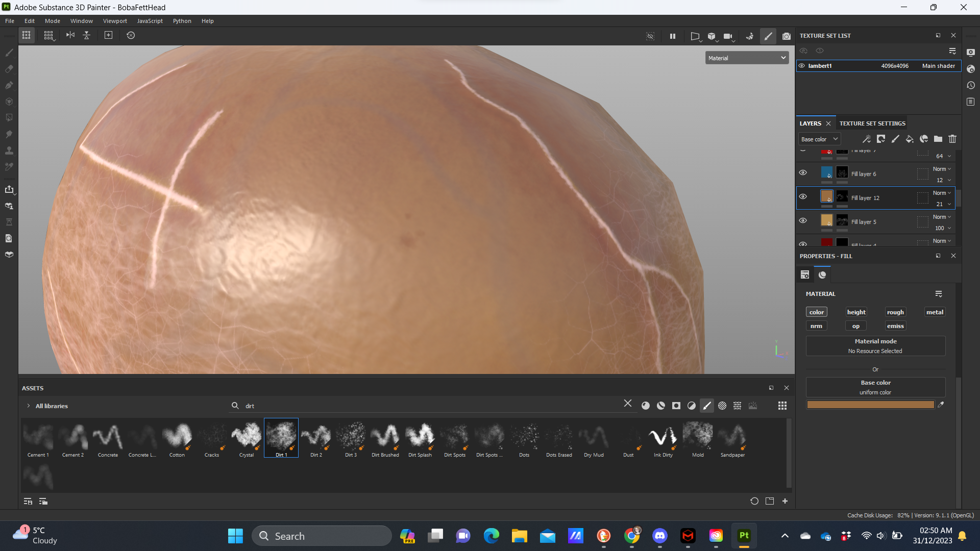
Task: Hide Fill layer 6
Action: (x=803, y=172)
